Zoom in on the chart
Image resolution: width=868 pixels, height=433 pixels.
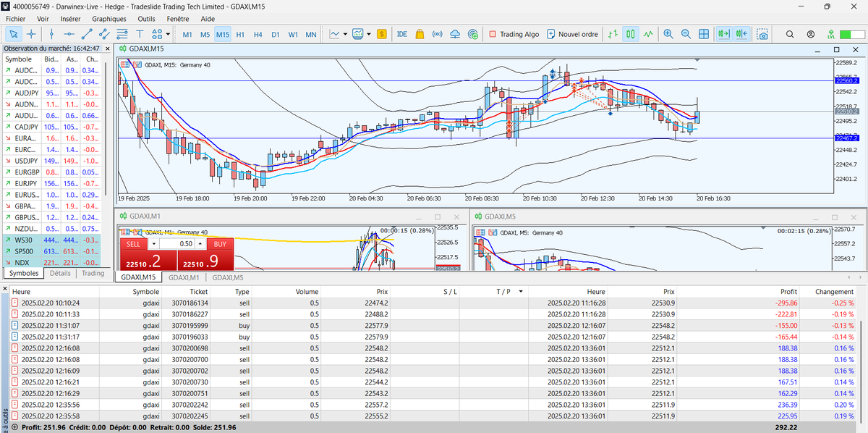pyautogui.click(x=668, y=34)
